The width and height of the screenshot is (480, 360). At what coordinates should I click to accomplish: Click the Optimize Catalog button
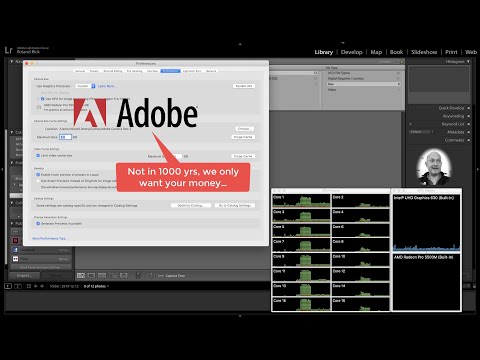pyautogui.click(x=191, y=205)
